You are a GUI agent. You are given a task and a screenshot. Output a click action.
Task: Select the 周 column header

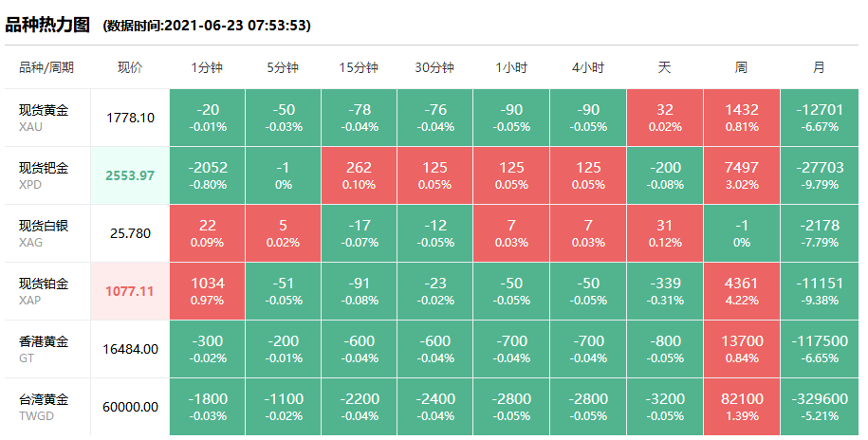pyautogui.click(x=741, y=68)
